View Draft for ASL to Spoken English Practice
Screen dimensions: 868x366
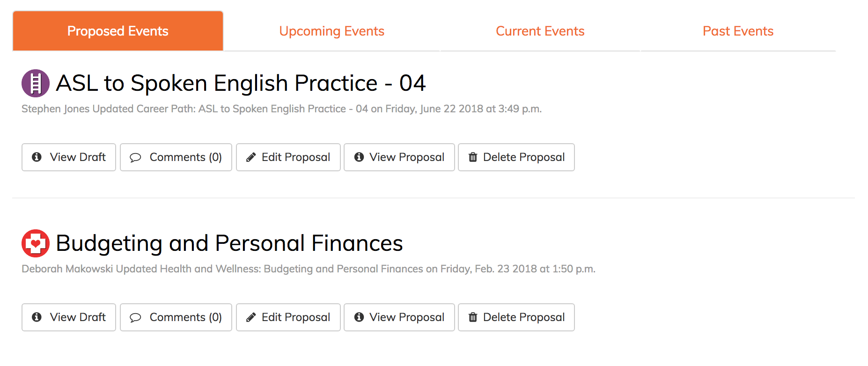[x=68, y=157]
